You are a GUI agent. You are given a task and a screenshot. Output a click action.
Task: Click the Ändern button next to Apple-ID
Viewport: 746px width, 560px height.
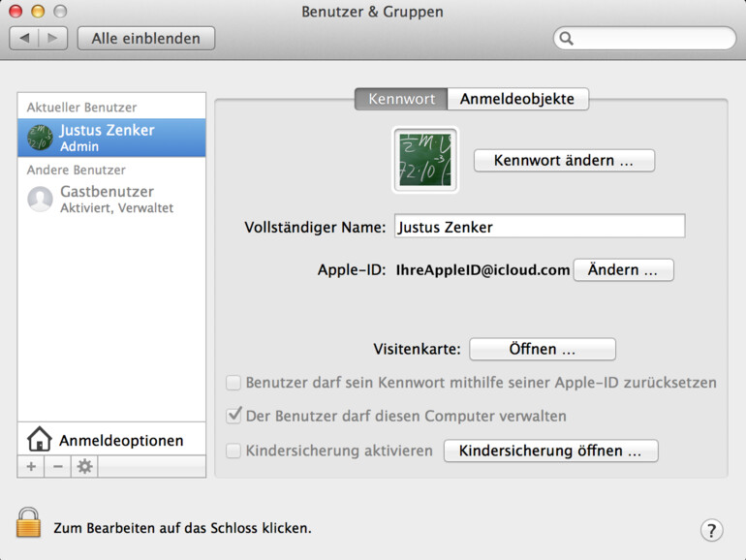click(623, 269)
